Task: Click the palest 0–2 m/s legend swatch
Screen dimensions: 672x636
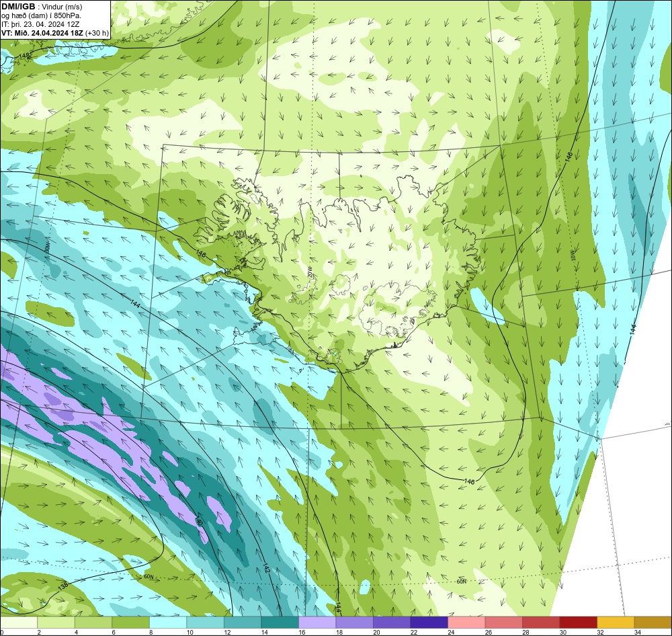Action: pyautogui.click(x=19, y=623)
